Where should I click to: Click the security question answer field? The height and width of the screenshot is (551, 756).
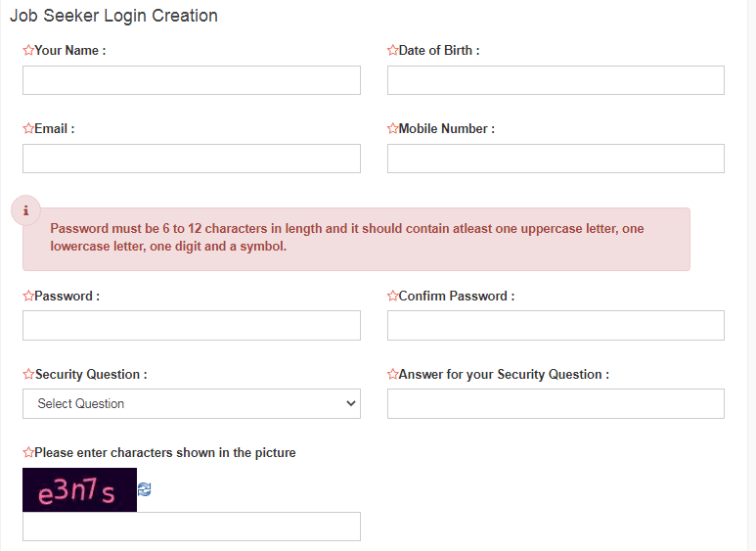[x=556, y=403]
